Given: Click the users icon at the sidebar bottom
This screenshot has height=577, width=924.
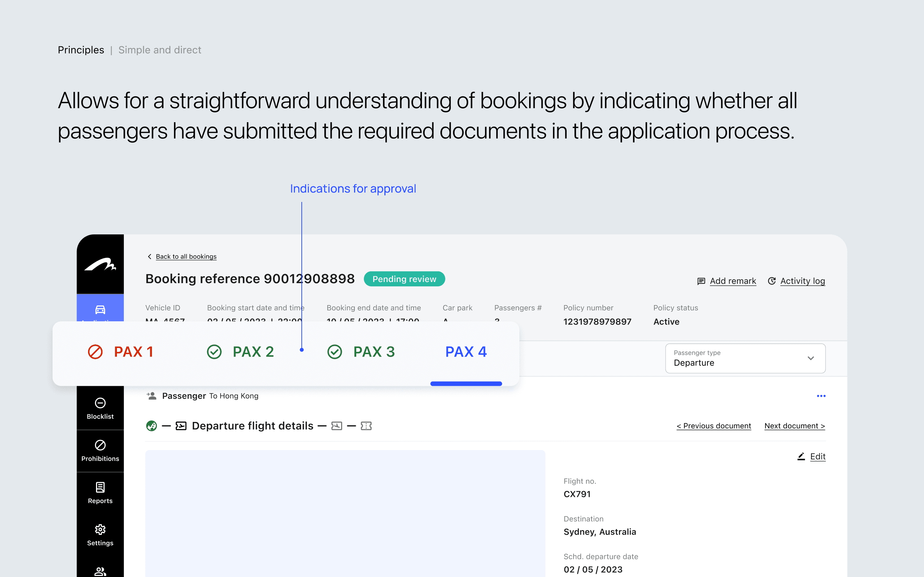Looking at the screenshot, I should (x=100, y=571).
